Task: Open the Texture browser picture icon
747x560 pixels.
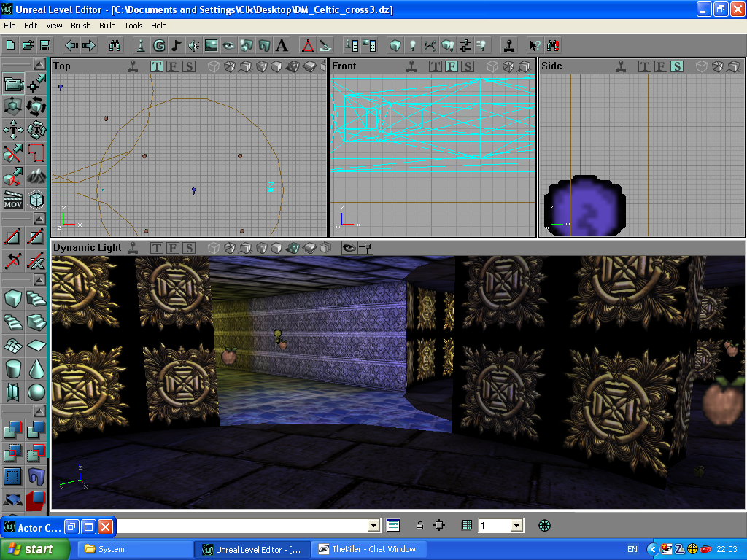Action: click(x=212, y=45)
